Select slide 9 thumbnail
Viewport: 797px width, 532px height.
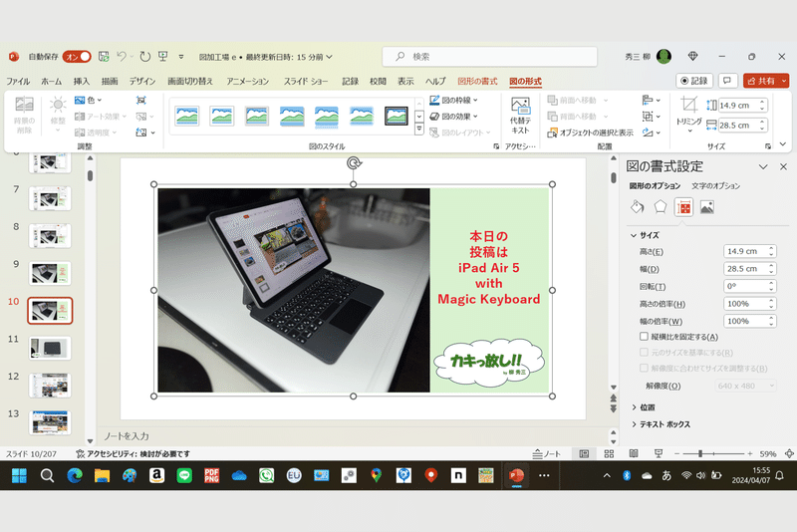(50, 273)
